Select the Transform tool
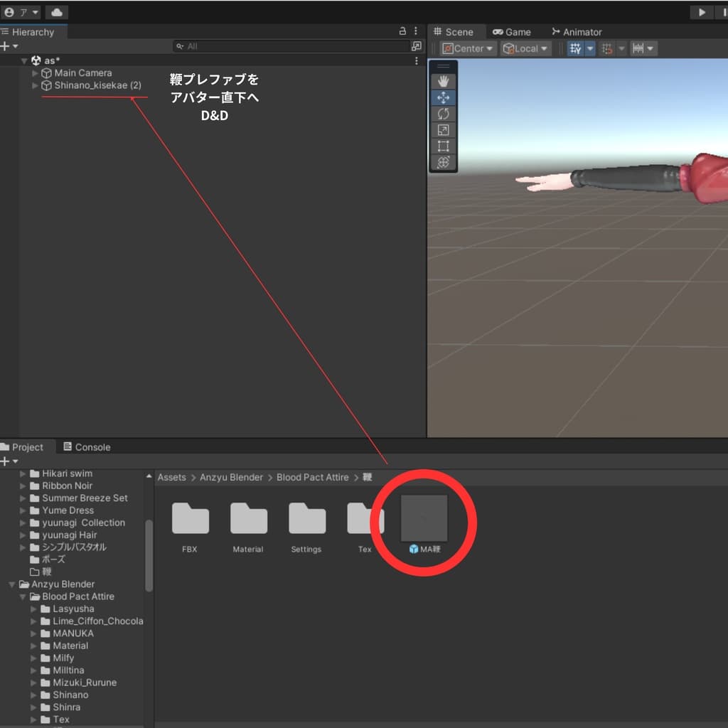Viewport: 728px width, 728px height. [x=443, y=162]
